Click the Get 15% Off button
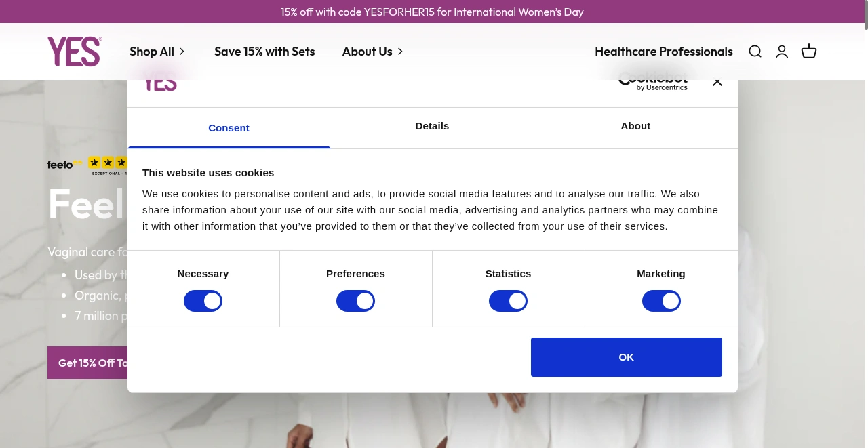868x448 pixels. tap(87, 363)
